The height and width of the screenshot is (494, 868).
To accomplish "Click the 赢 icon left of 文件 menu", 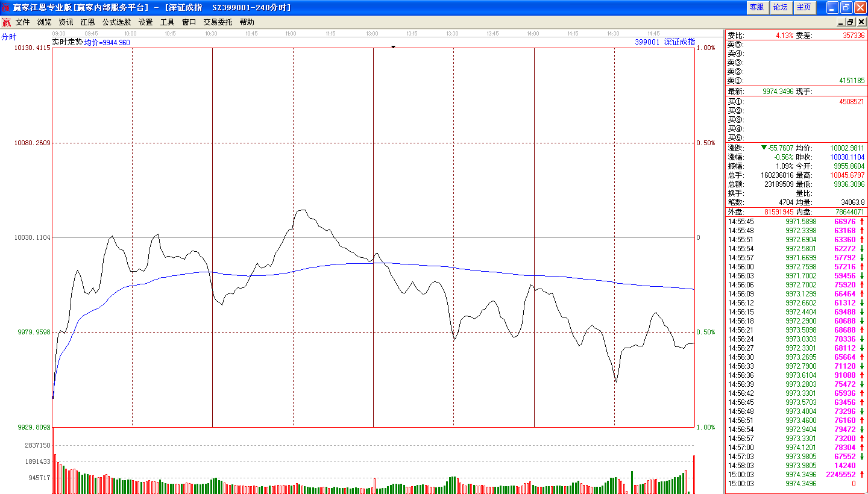I will [6, 22].
